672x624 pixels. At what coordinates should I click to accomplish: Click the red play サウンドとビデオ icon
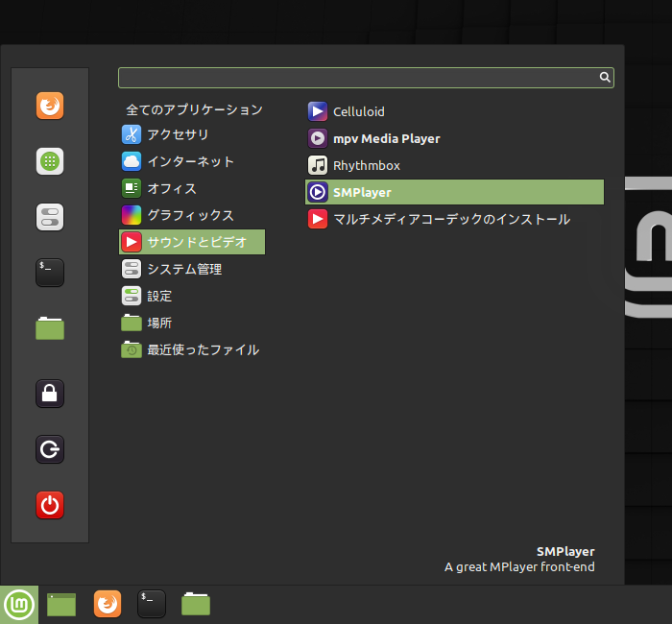coord(132,242)
